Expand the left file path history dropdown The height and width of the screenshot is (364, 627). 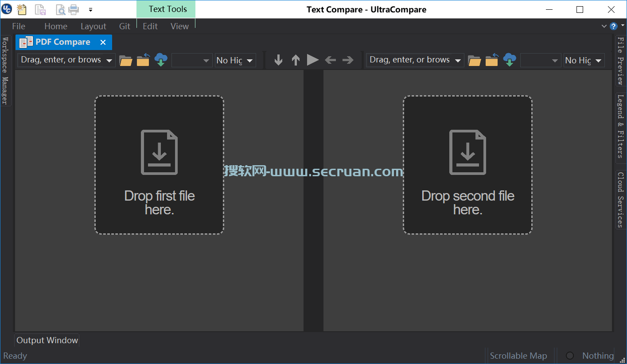point(109,61)
